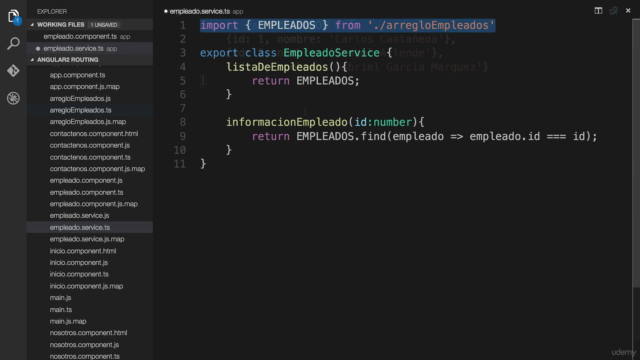Open the Search view icon

(x=13, y=43)
